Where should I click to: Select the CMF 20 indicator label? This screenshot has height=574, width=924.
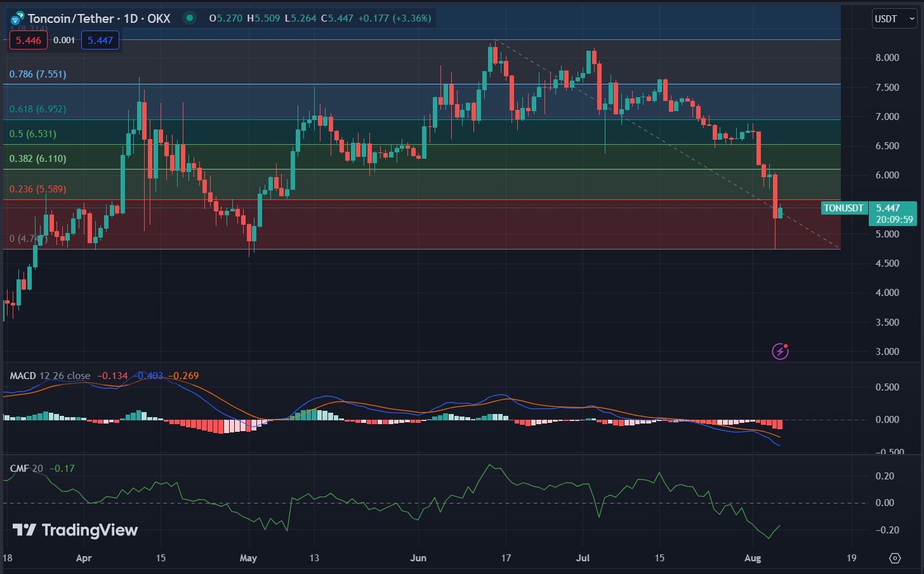tap(27, 469)
